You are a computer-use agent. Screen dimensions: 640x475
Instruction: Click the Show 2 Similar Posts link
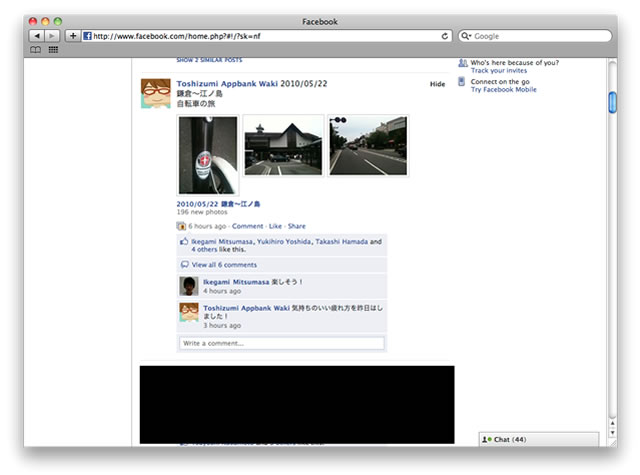click(209, 60)
